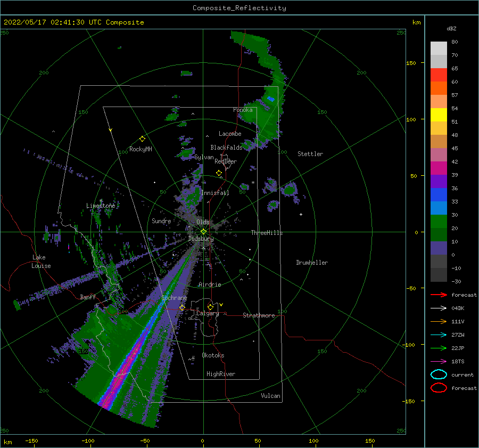
Task: Click the Lake Louise label
Action: pos(41,262)
